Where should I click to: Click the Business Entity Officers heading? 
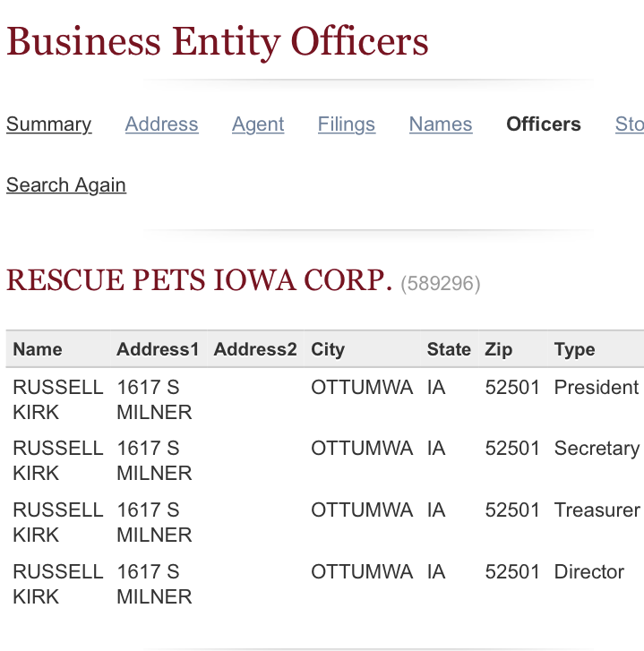[x=218, y=41]
